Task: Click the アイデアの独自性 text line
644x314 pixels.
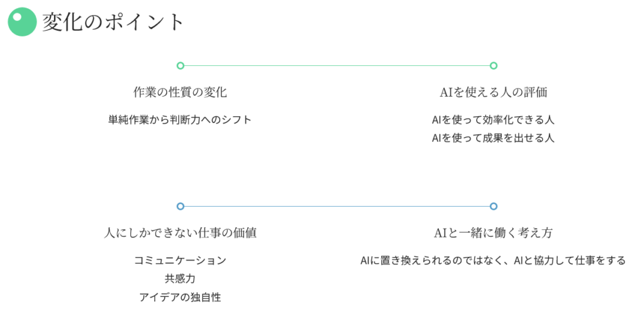Action: [180, 297]
